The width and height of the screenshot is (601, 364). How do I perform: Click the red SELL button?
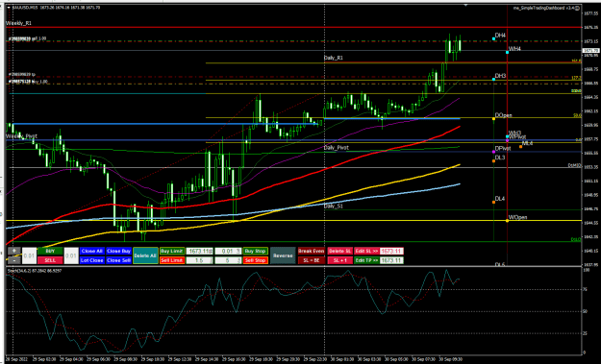(x=50, y=260)
